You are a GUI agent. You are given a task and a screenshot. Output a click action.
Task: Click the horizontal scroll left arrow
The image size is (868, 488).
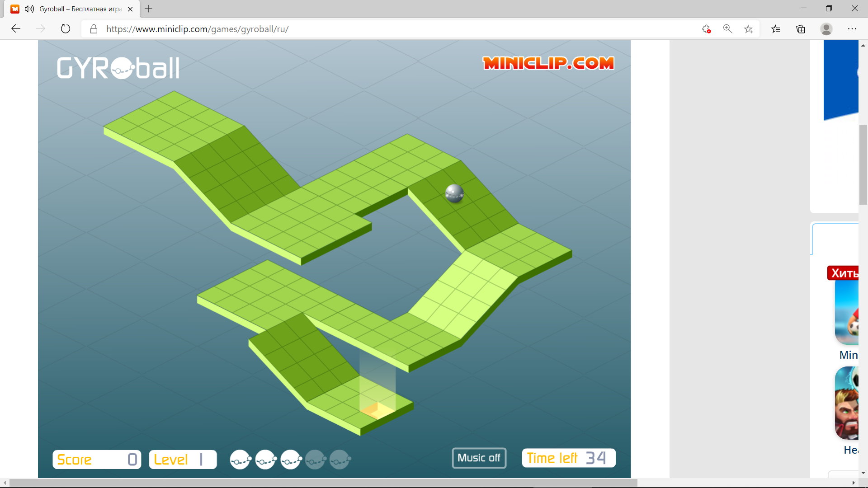click(5, 483)
